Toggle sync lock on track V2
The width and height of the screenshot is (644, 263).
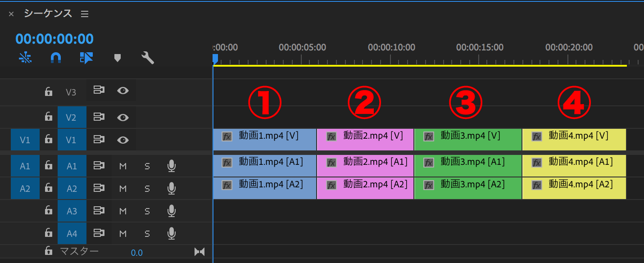click(x=99, y=117)
